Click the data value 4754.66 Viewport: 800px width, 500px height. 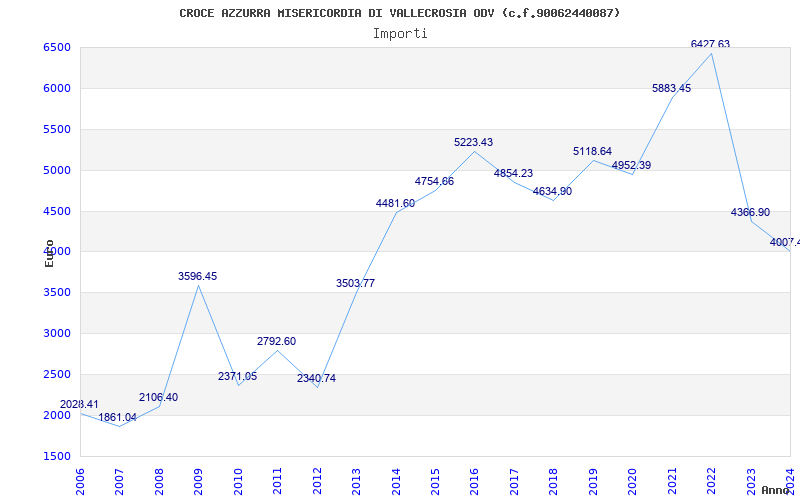[434, 181]
